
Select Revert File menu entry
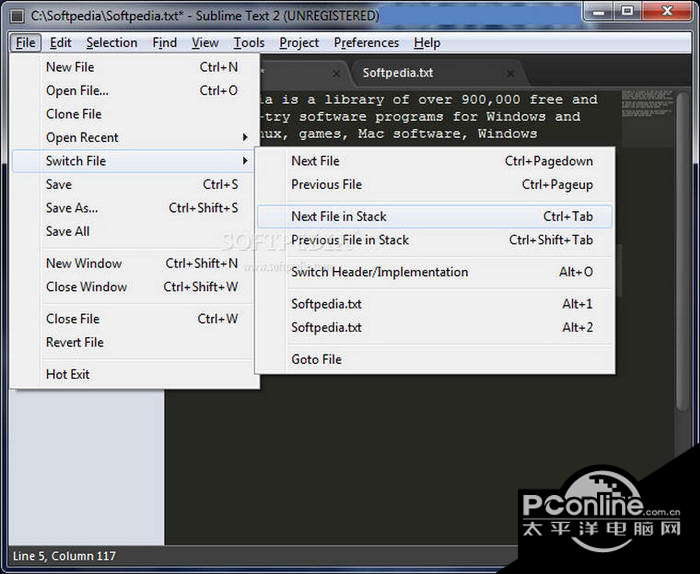pos(134,342)
